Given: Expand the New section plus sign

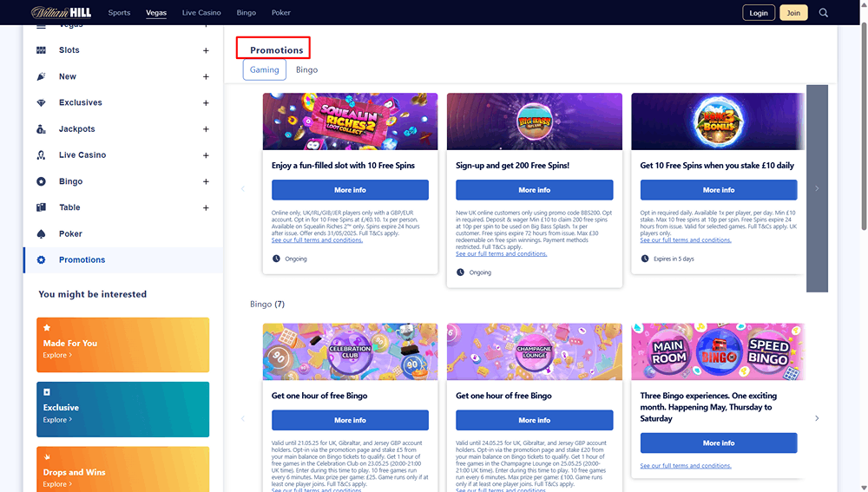Looking at the screenshot, I should point(206,77).
